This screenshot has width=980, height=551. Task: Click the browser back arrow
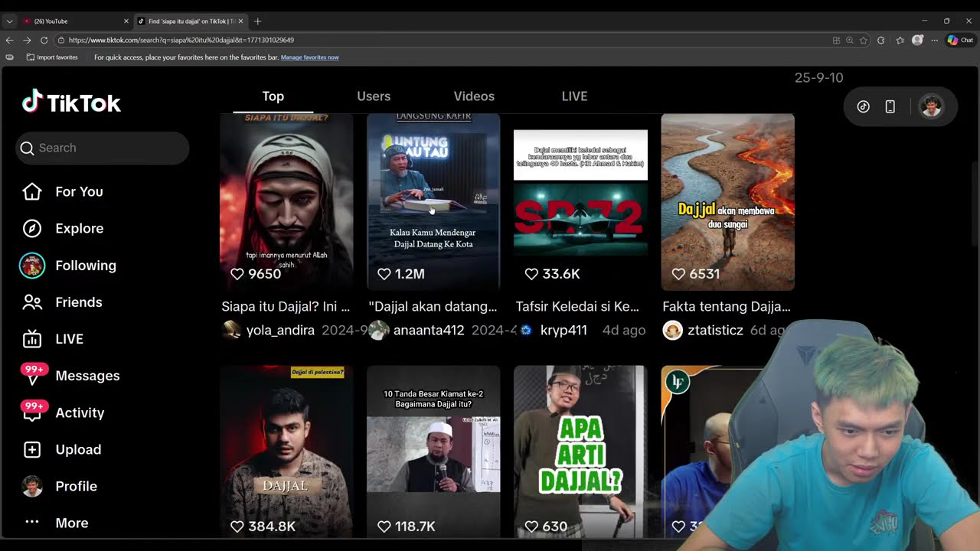coord(9,40)
